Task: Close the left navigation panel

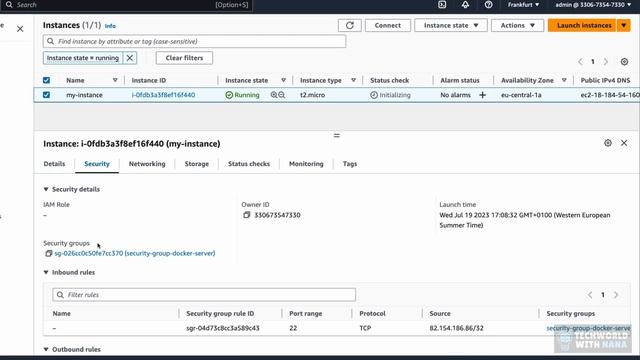Action: [x=20, y=29]
